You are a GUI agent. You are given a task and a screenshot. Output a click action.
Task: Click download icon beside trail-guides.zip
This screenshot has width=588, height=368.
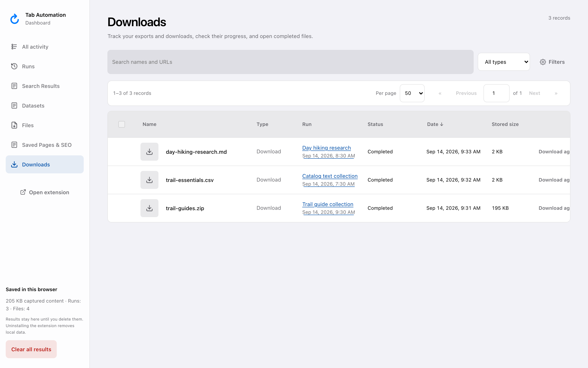149,208
